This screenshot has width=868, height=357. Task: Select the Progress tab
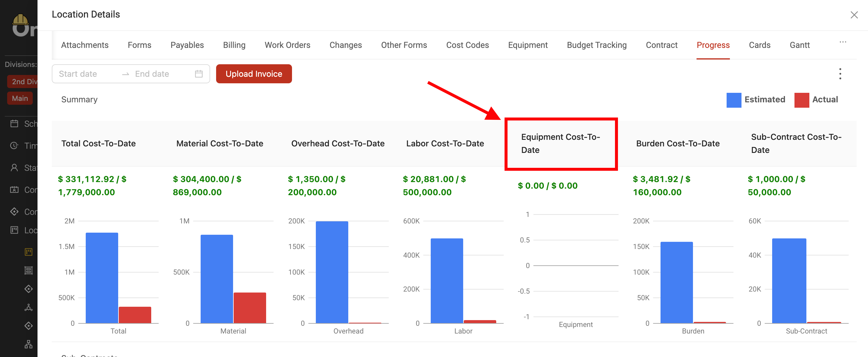pos(713,45)
